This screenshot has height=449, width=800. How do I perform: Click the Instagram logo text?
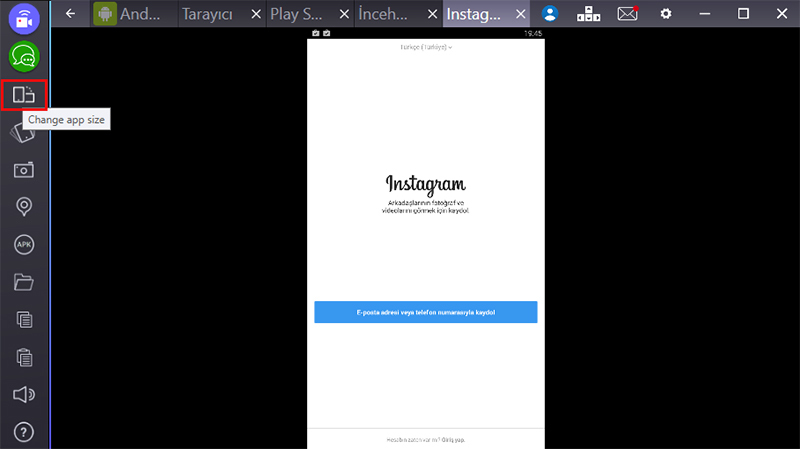[426, 185]
